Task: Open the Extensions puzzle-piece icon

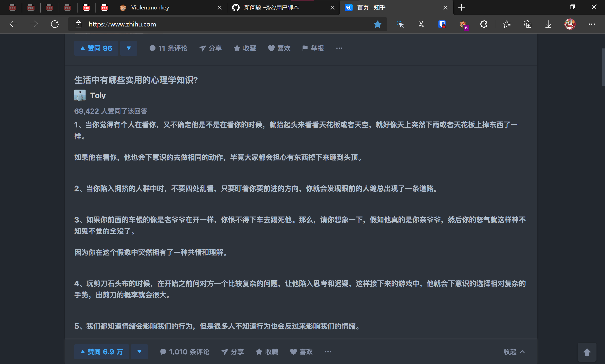Action: click(483, 24)
